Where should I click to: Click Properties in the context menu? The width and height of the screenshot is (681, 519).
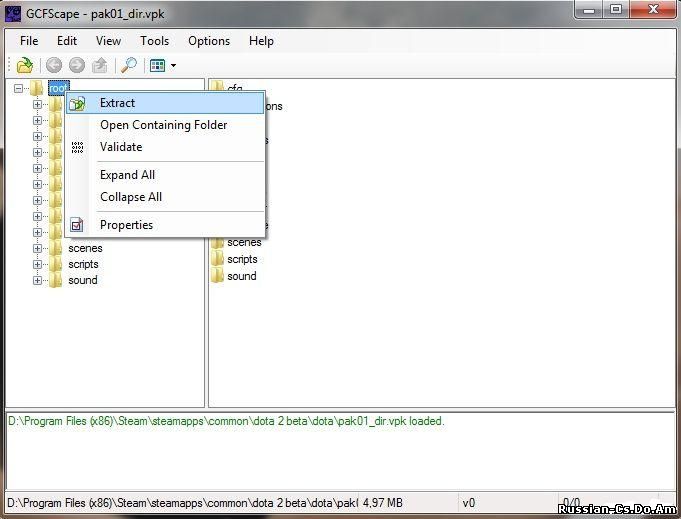126,225
